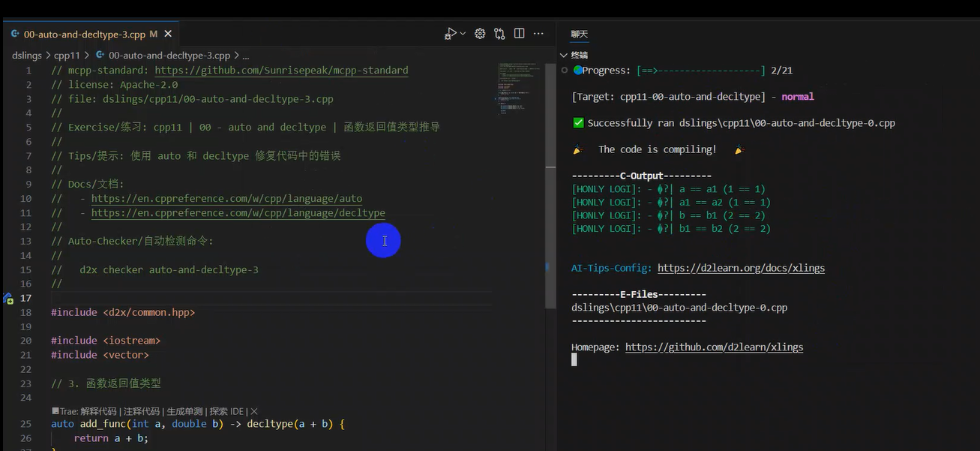This screenshot has width=980, height=451.
Task: Click the terminal progress bar showing 2/21
Action: 700,71
